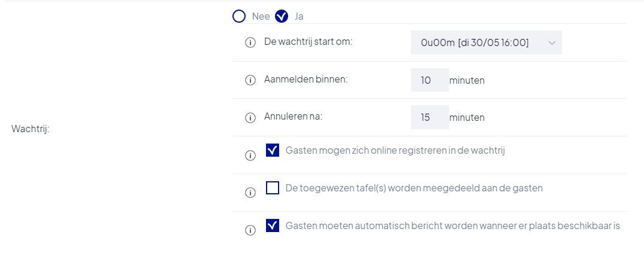View info icon for automatisch bericht option
The height and width of the screenshot is (253, 644).
[250, 230]
